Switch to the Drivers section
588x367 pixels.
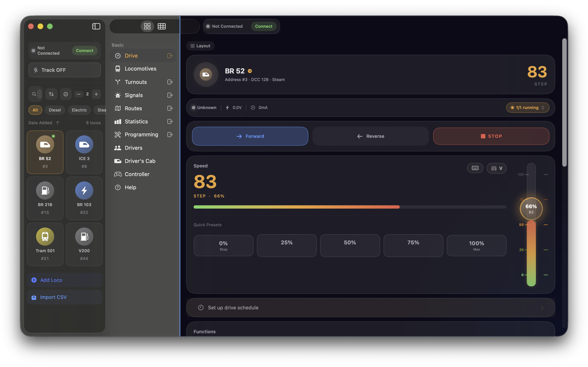click(x=134, y=148)
